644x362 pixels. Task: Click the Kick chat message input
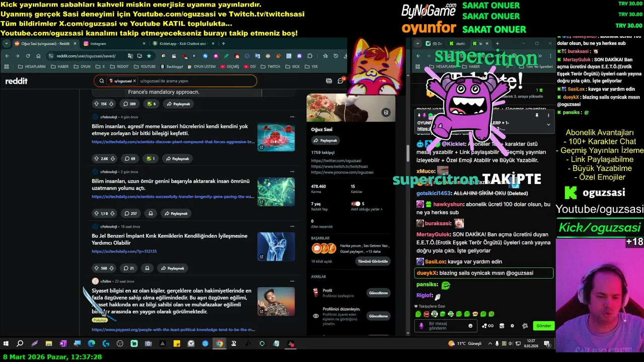(447, 326)
